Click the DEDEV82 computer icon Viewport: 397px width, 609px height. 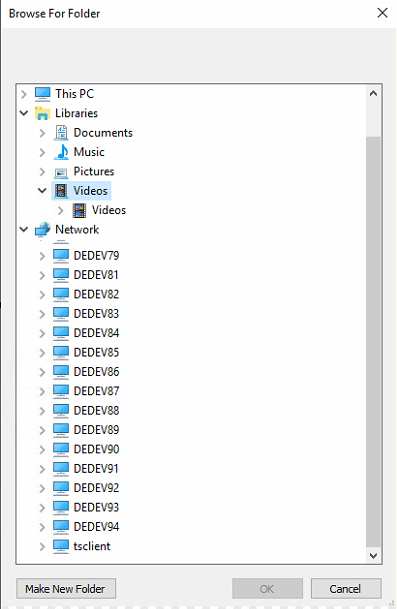point(61,294)
